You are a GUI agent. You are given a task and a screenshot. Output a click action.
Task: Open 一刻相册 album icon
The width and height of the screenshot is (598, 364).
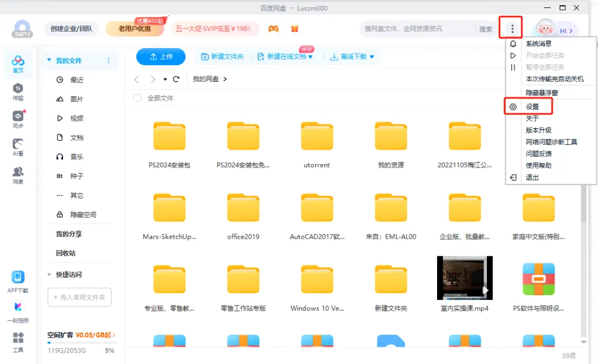(x=18, y=312)
